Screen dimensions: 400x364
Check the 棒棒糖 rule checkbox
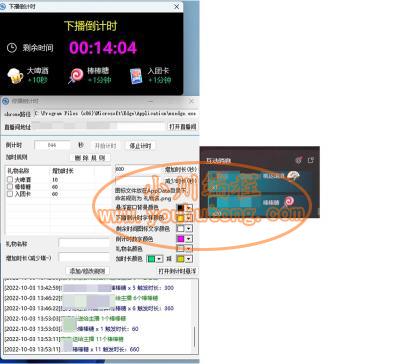[x=10, y=187]
